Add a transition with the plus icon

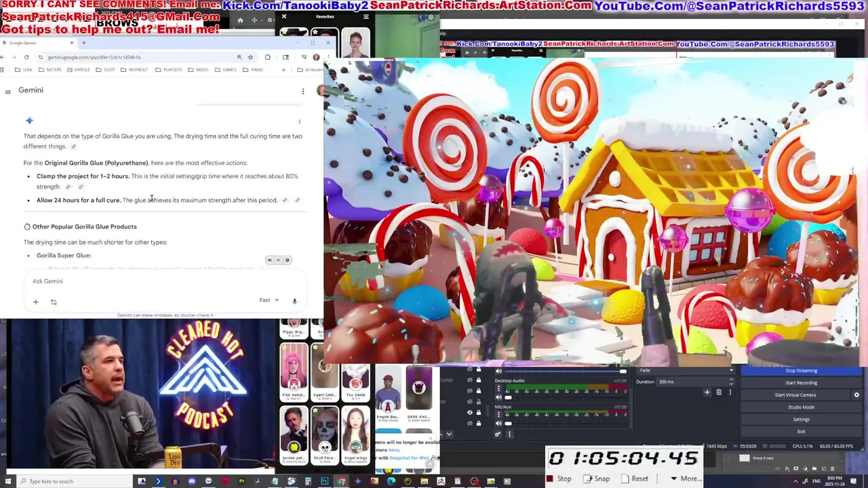(707, 392)
